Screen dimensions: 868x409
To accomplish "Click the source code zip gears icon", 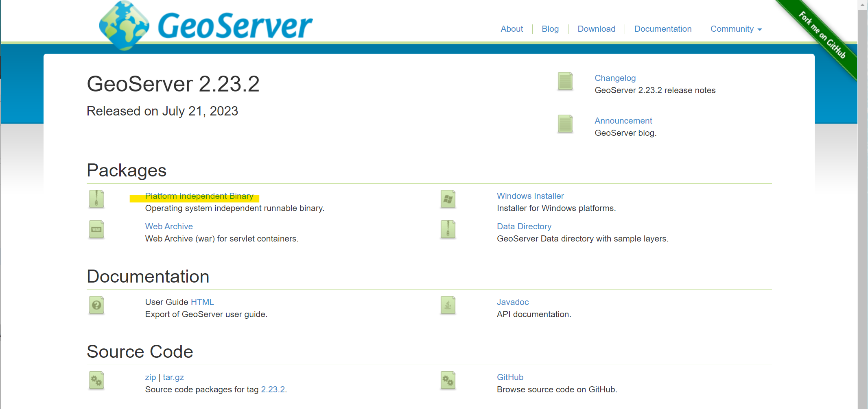I will [x=96, y=381].
